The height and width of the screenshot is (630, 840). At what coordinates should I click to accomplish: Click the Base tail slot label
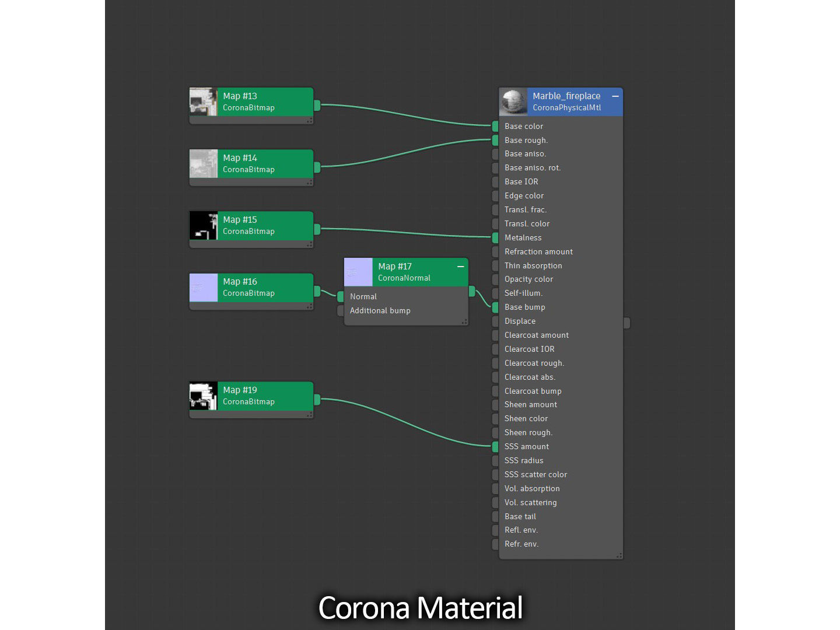520,517
